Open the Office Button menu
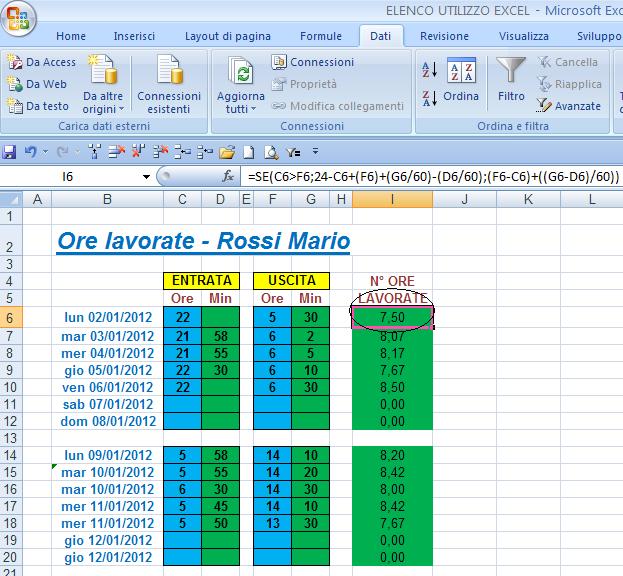 tap(18, 18)
